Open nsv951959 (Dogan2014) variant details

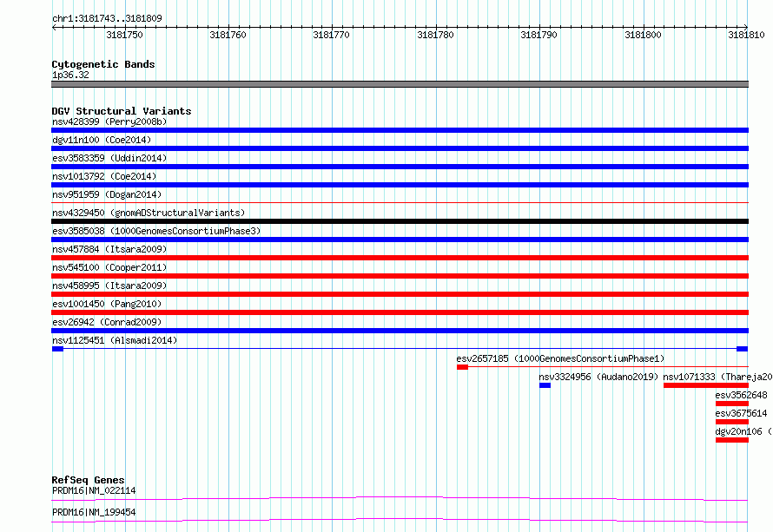coord(107,194)
